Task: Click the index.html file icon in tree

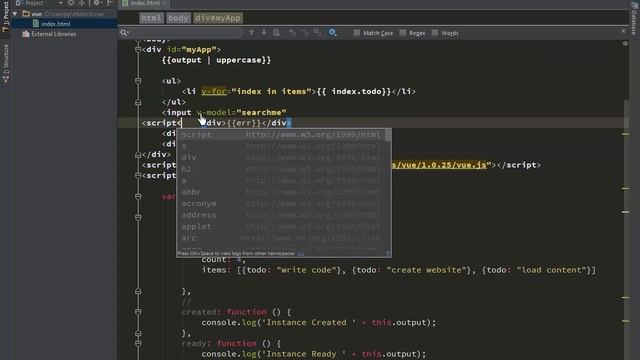Action: point(36,24)
